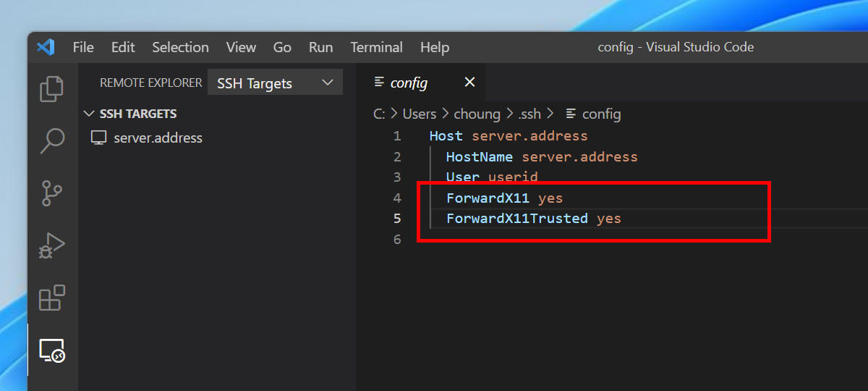
Task: Open the Search view in activity bar
Action: 51,141
